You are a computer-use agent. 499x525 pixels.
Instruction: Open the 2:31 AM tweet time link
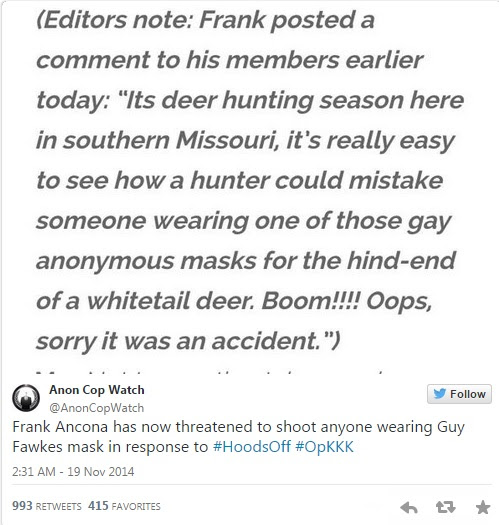pyautogui.click(x=33, y=472)
